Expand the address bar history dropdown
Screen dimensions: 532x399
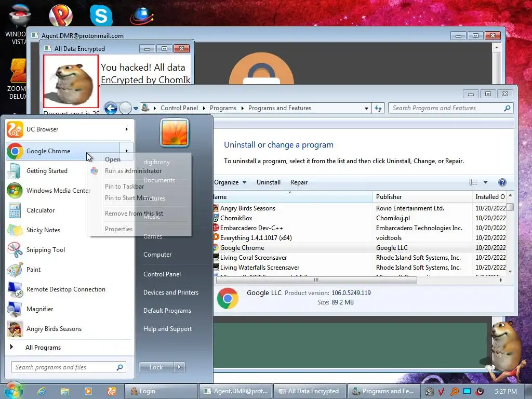click(x=366, y=108)
